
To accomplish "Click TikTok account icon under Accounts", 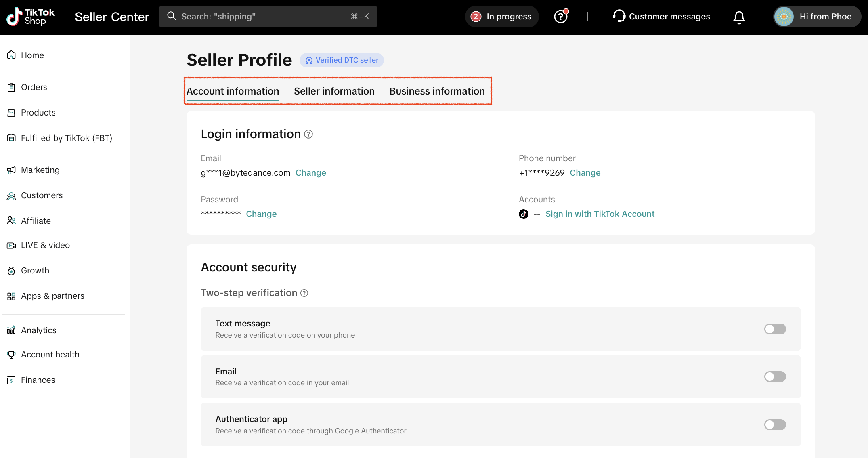I will [x=523, y=214].
